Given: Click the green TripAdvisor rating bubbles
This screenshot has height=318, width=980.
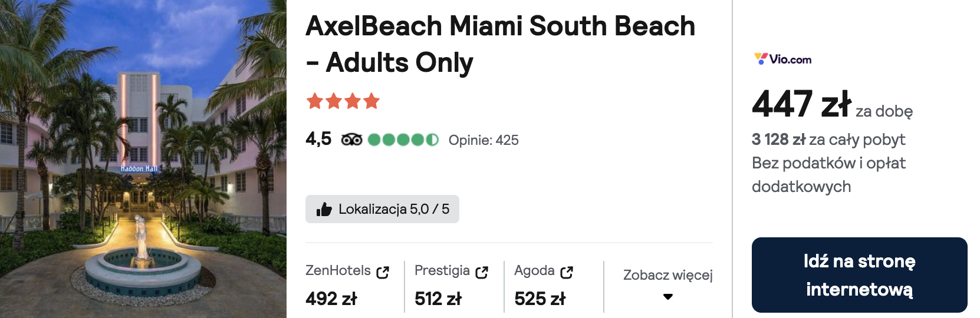Looking at the screenshot, I should pos(403,140).
